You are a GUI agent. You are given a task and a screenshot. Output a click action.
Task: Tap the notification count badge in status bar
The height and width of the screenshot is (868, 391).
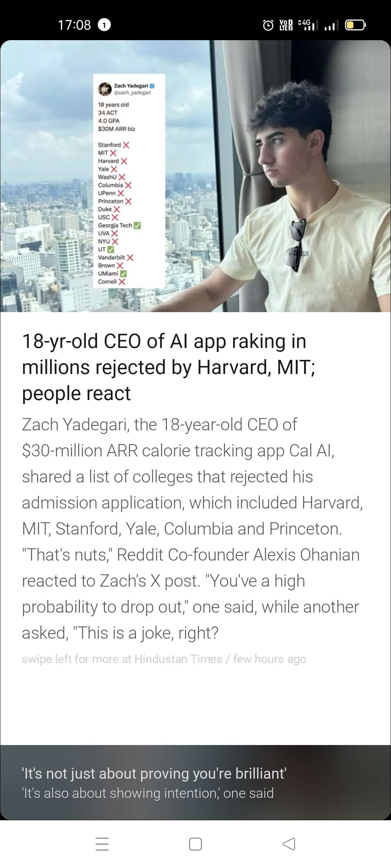click(x=104, y=25)
